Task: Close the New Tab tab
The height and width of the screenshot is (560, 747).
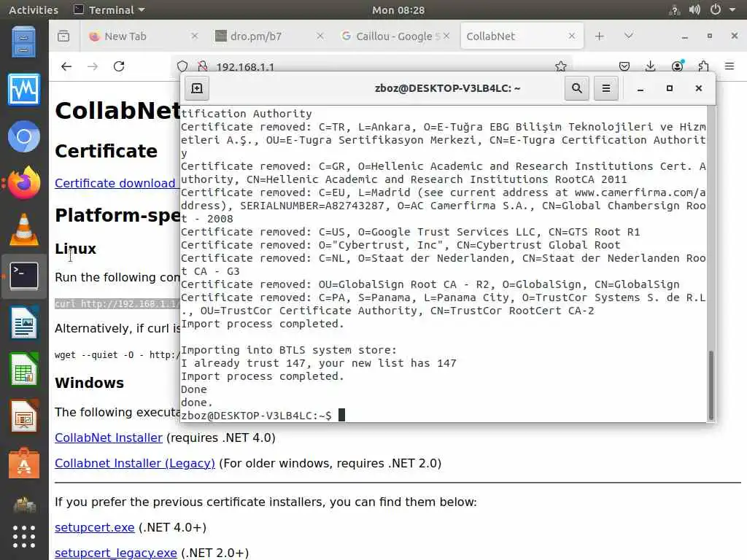Action: click(x=194, y=36)
